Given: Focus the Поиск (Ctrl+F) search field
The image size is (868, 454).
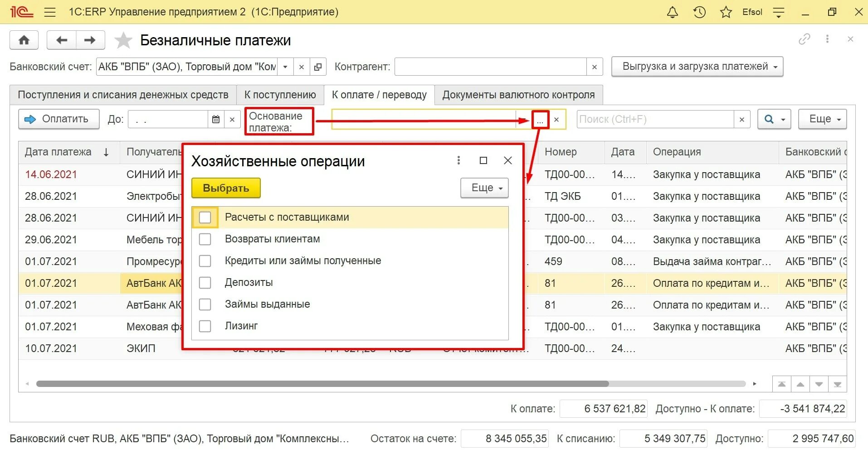Looking at the screenshot, I should pyautogui.click(x=655, y=119).
